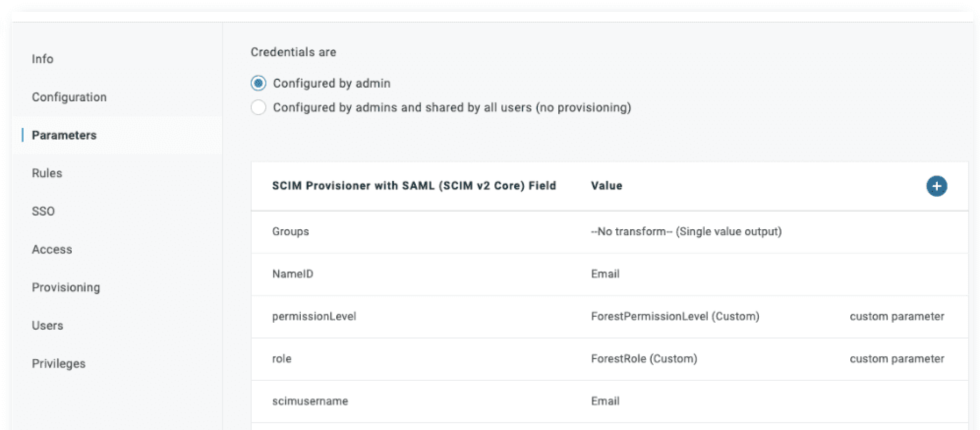The image size is (980, 430).
Task: Open the SSO settings tab
Action: [x=43, y=211]
